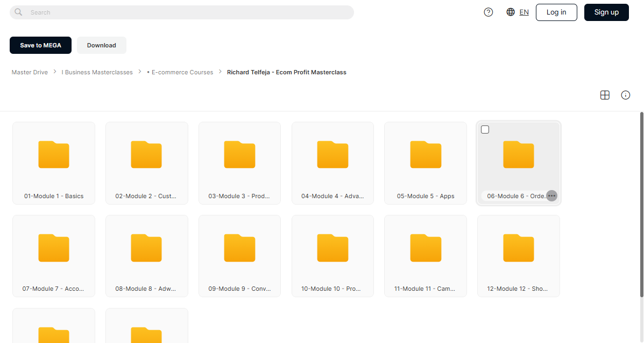The height and width of the screenshot is (343, 644).
Task: Open the 02-Module 2 folder icon
Action: pos(147,155)
